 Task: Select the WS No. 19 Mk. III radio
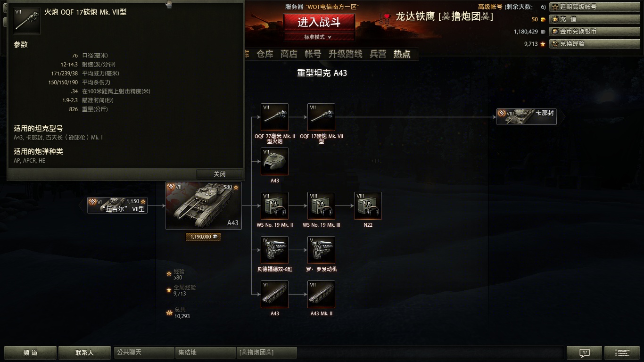tap(321, 206)
